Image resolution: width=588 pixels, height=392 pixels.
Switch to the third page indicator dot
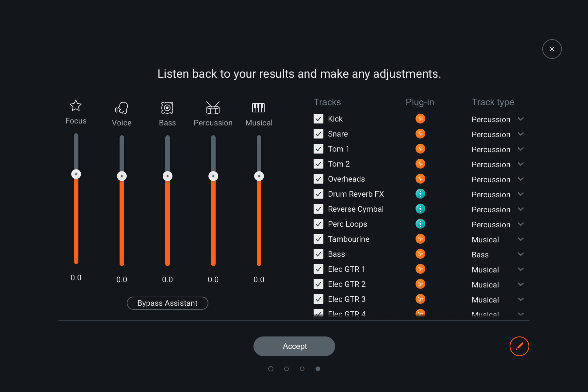pos(302,369)
